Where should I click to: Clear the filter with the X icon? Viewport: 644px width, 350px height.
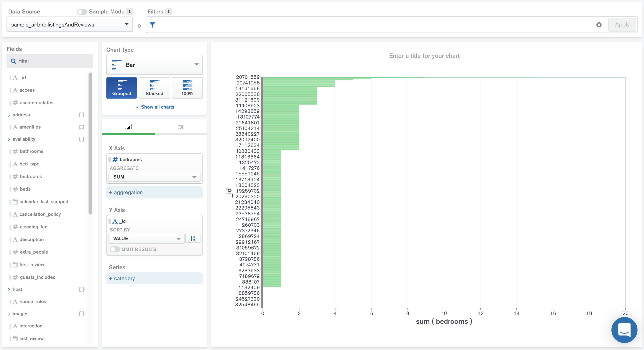coord(599,25)
